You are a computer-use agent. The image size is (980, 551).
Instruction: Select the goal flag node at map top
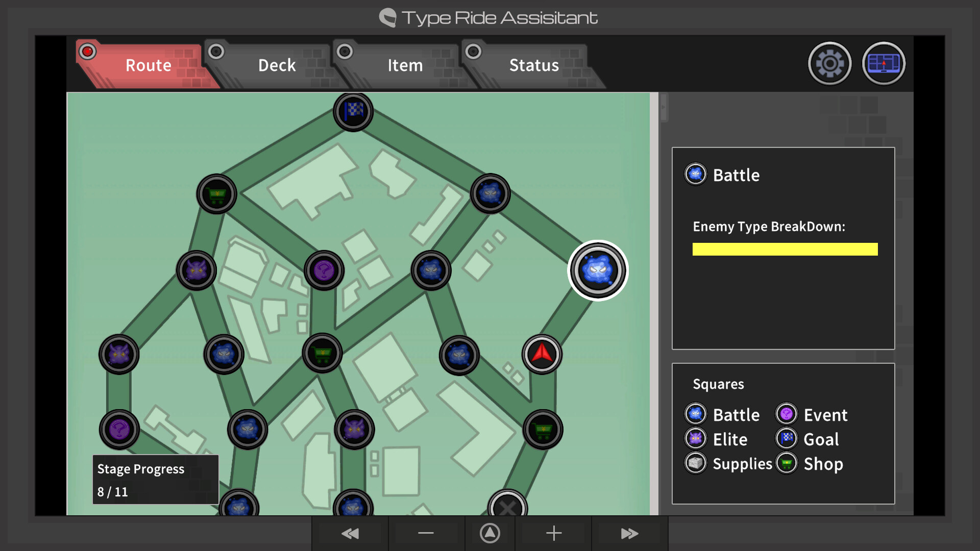353,112
